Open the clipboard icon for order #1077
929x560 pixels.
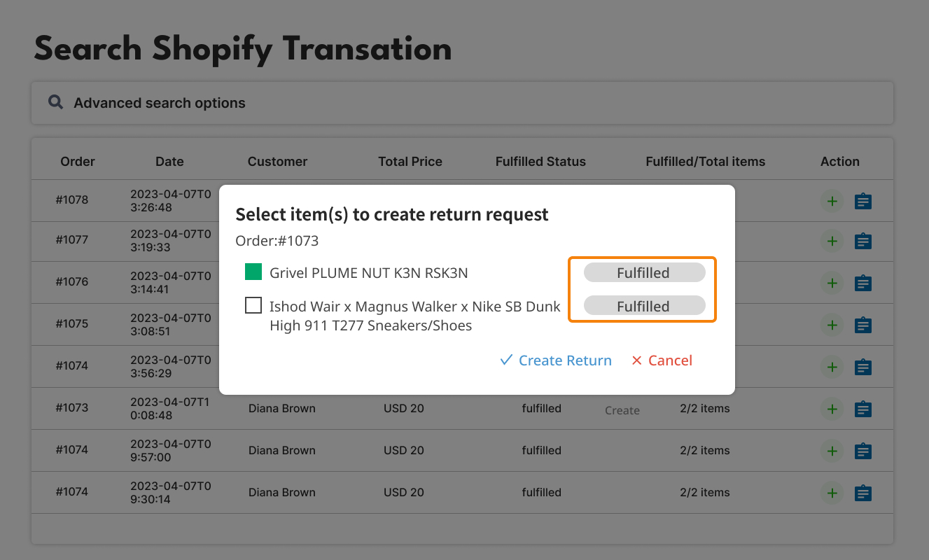[x=863, y=241]
